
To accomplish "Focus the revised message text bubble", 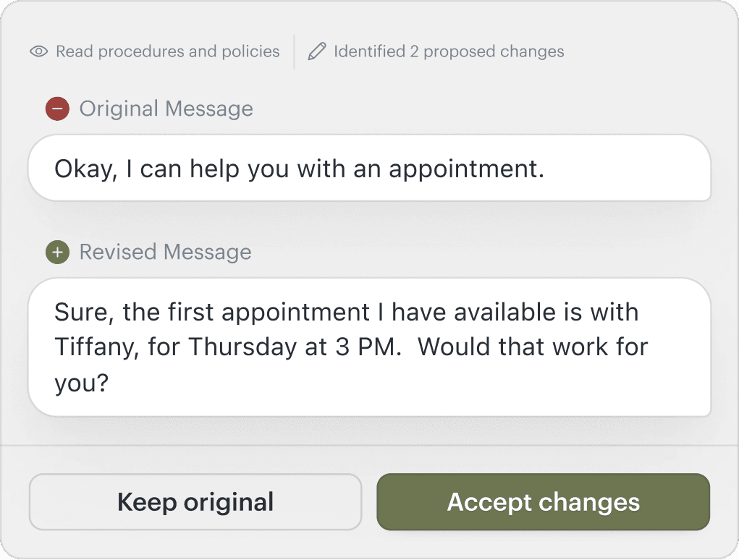I will (x=369, y=347).
